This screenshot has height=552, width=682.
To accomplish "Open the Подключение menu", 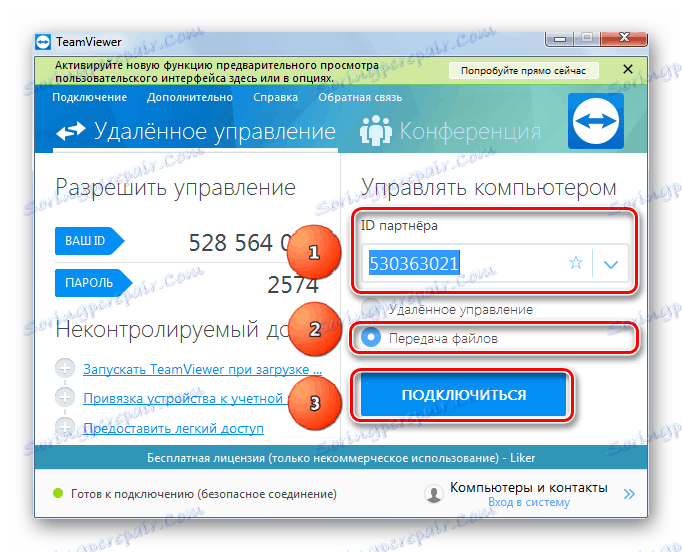I will 90,97.
